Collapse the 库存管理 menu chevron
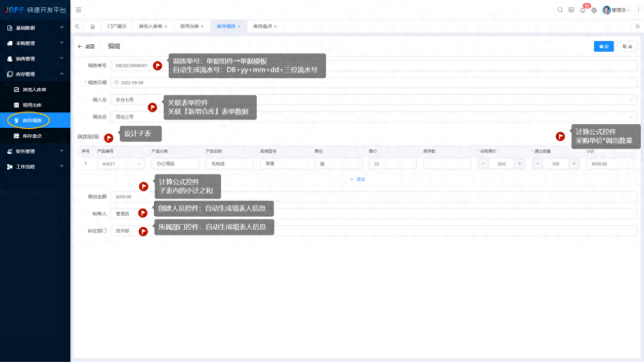The height and width of the screenshot is (362, 644). tap(62, 74)
